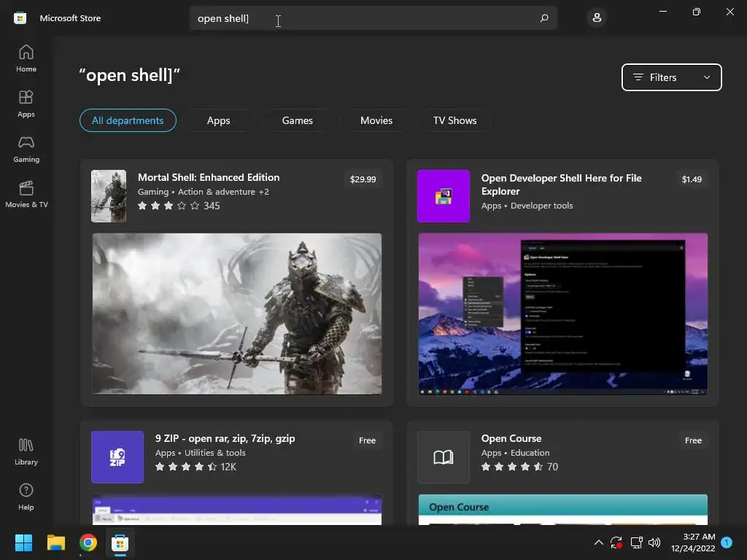Click Apps • Developer tools text
Viewport: 747px width, 560px height.
tap(527, 206)
